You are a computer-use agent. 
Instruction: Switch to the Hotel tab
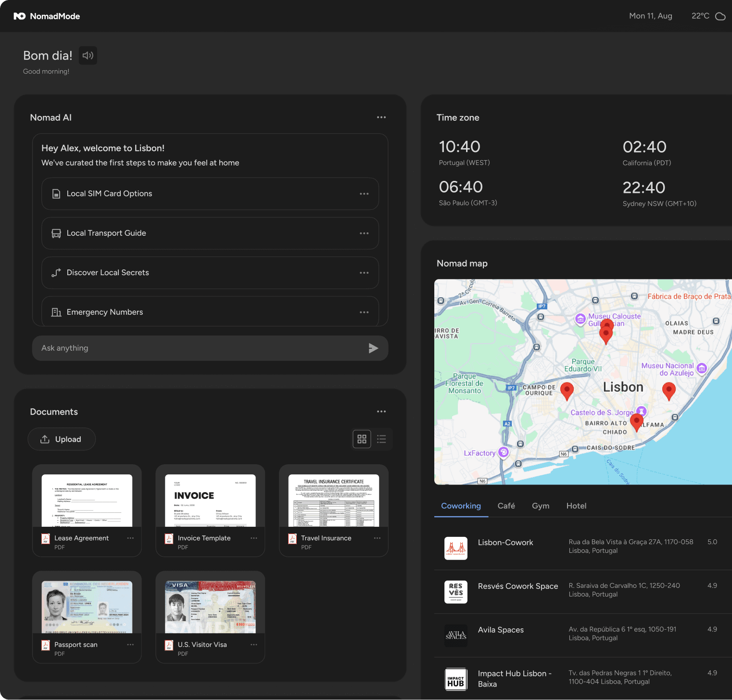tap(576, 506)
